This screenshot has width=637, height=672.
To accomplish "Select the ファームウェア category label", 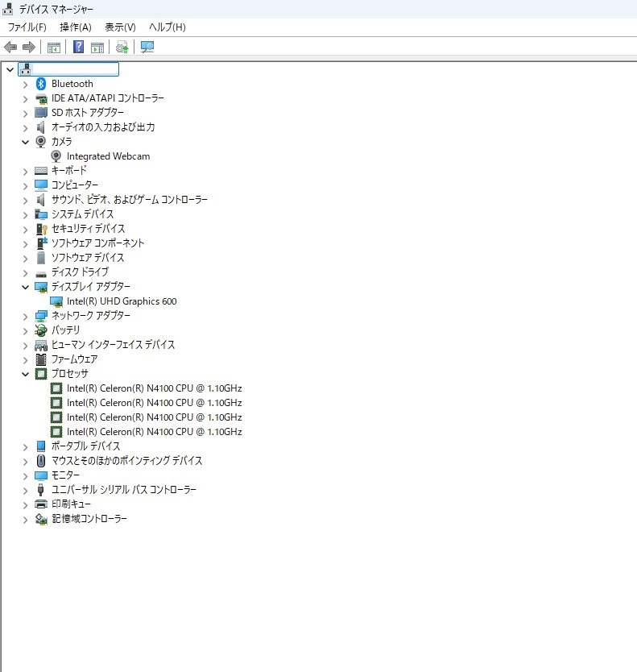I will (x=75, y=359).
